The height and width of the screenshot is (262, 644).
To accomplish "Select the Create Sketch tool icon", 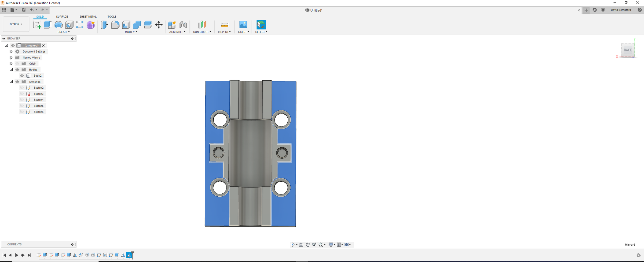I will (x=37, y=25).
